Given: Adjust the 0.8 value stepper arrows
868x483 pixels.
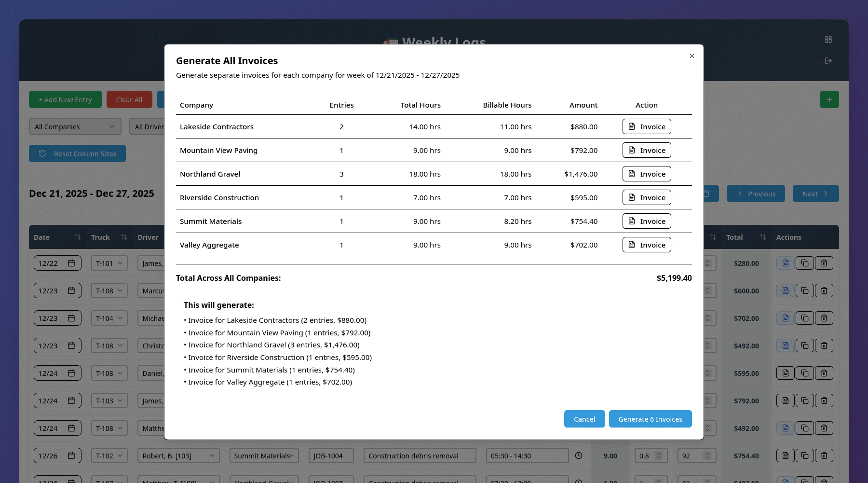Looking at the screenshot, I should point(658,455).
